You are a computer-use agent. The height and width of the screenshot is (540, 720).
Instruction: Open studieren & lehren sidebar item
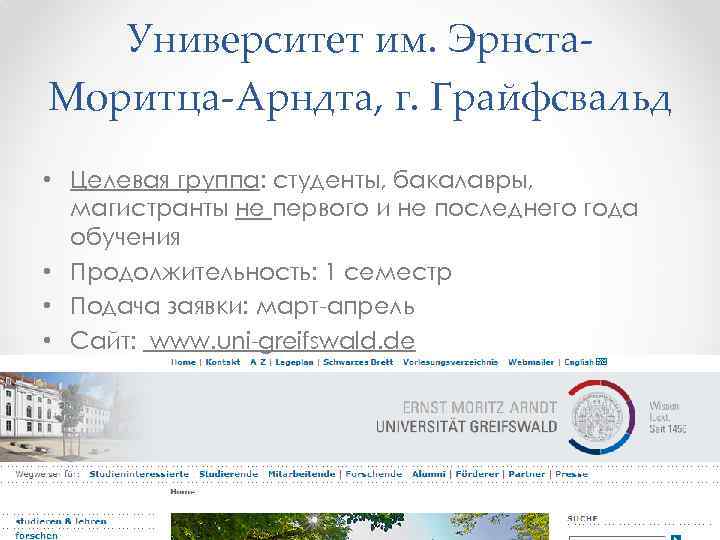(61, 522)
